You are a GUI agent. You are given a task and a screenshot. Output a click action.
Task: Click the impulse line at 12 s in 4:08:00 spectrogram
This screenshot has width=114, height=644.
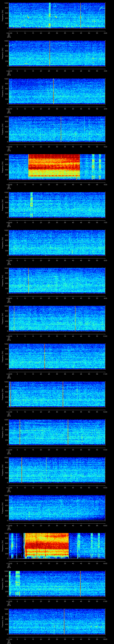click(x=29, y=280)
